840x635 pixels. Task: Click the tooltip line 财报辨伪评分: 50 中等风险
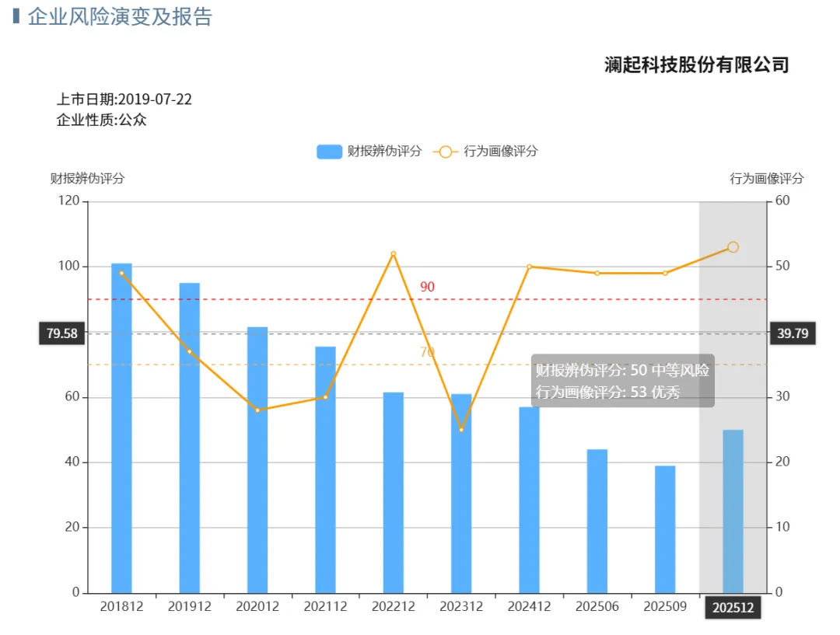click(x=622, y=370)
